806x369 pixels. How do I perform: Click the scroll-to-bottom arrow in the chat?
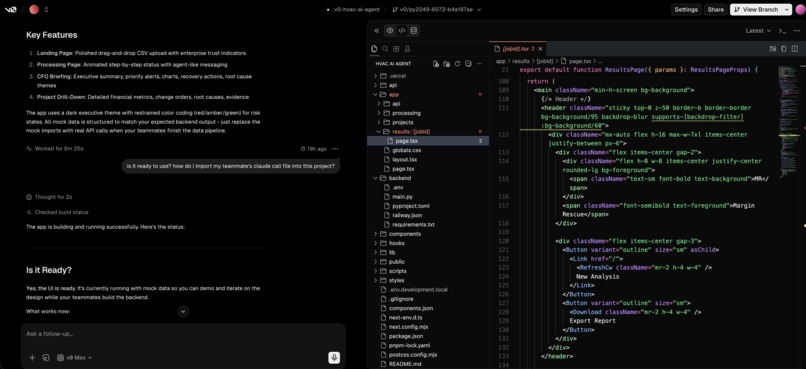[x=184, y=311]
